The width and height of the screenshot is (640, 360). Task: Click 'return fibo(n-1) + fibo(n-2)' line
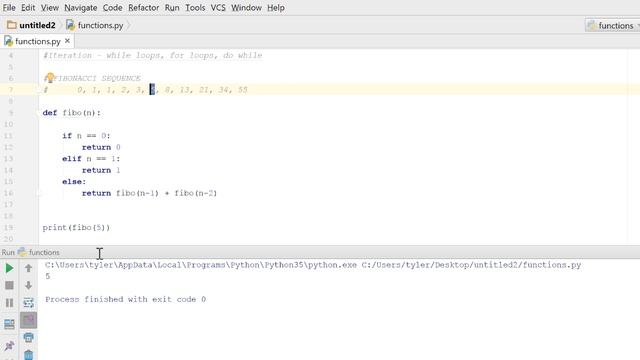click(149, 193)
